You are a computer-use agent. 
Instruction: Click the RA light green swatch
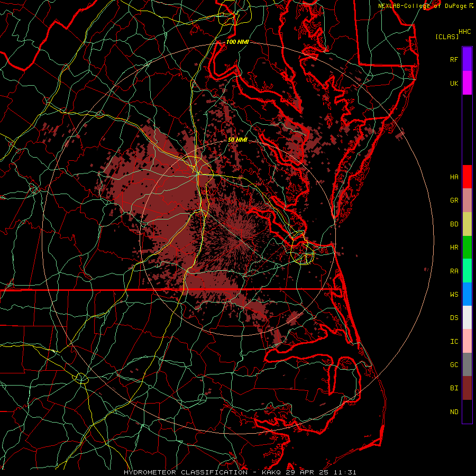(467, 271)
